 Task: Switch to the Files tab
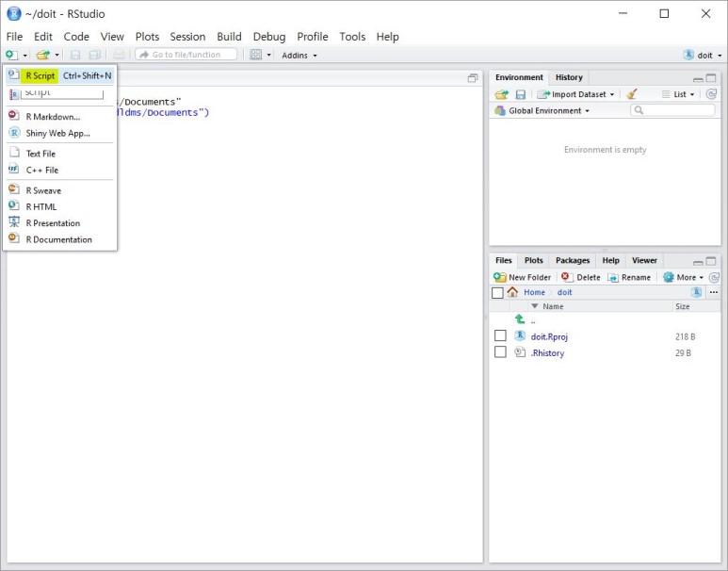tap(503, 261)
